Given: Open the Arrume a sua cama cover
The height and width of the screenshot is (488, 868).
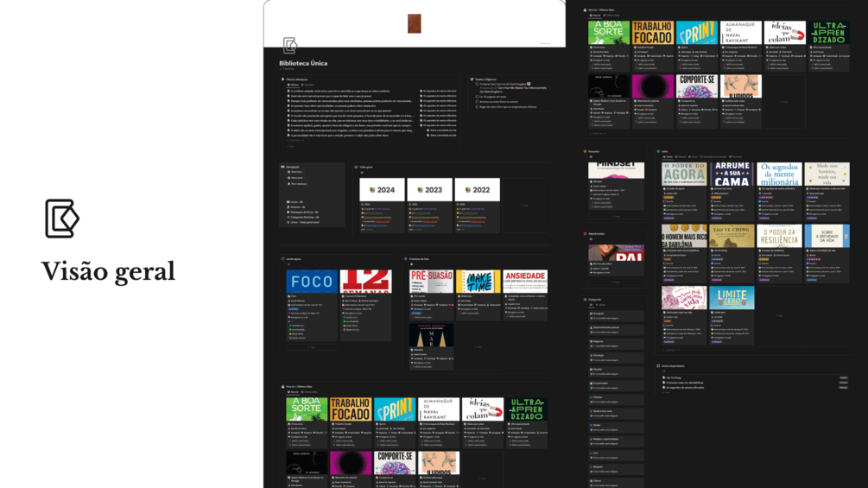Looking at the screenshot, I should pyautogui.click(x=732, y=174).
